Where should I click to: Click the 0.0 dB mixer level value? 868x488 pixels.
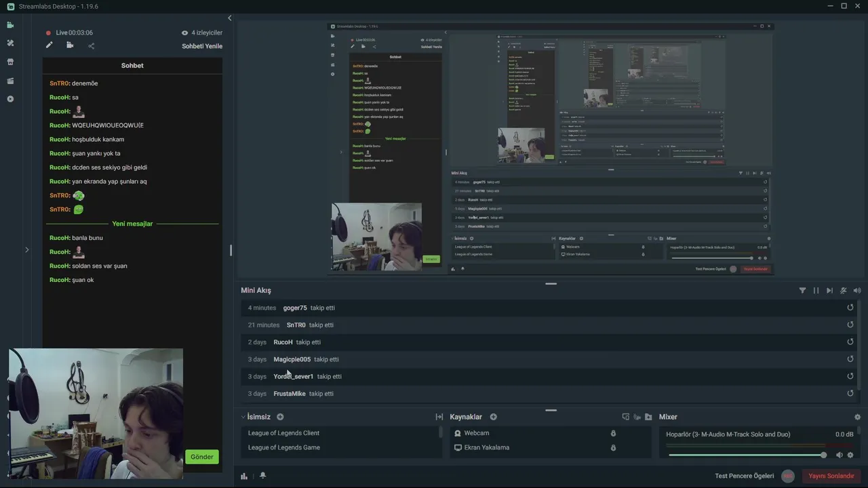tap(844, 434)
